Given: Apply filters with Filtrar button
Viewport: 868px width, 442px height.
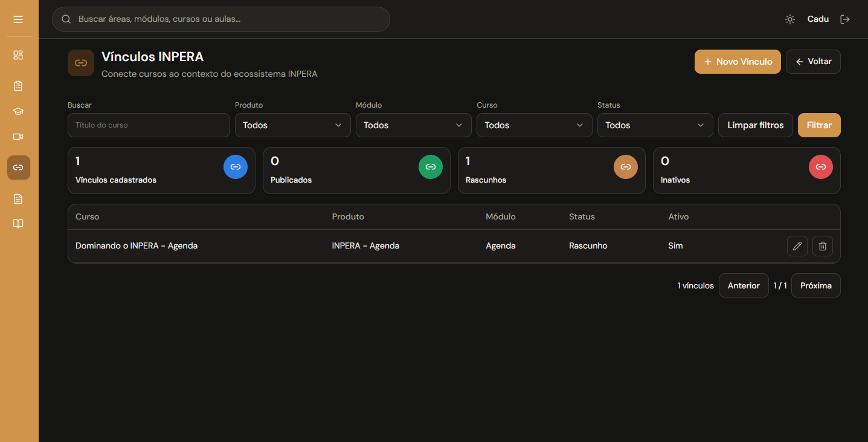Looking at the screenshot, I should [x=819, y=125].
